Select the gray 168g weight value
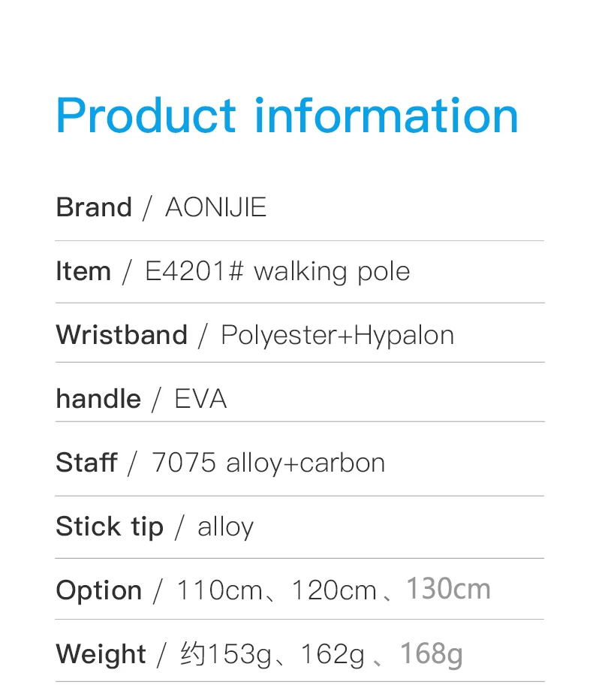The image size is (593, 700). pos(431,653)
